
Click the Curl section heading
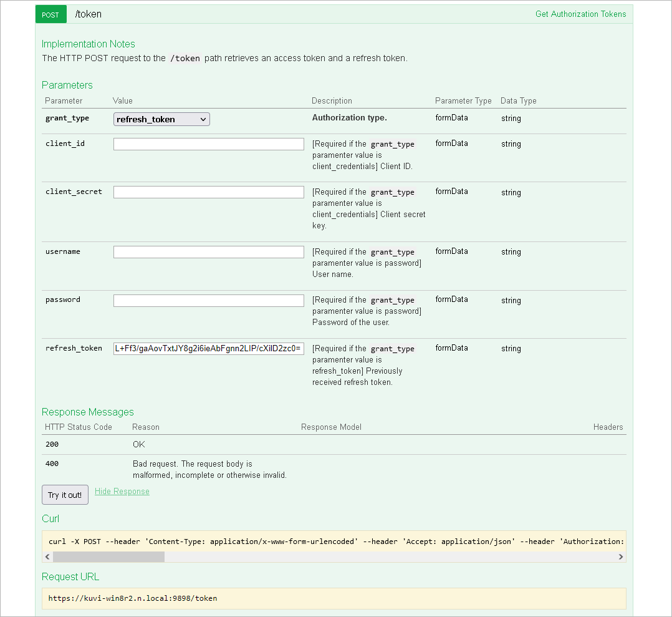(50, 519)
